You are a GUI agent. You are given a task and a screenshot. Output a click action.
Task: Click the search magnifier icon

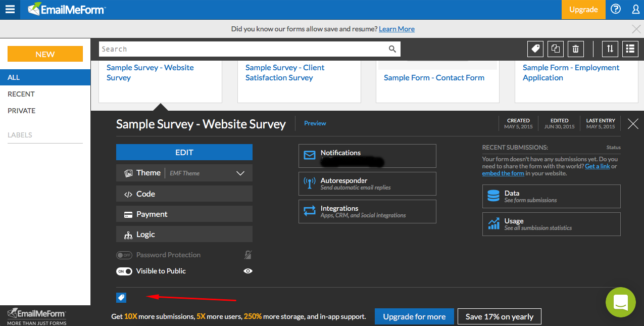[x=392, y=49]
